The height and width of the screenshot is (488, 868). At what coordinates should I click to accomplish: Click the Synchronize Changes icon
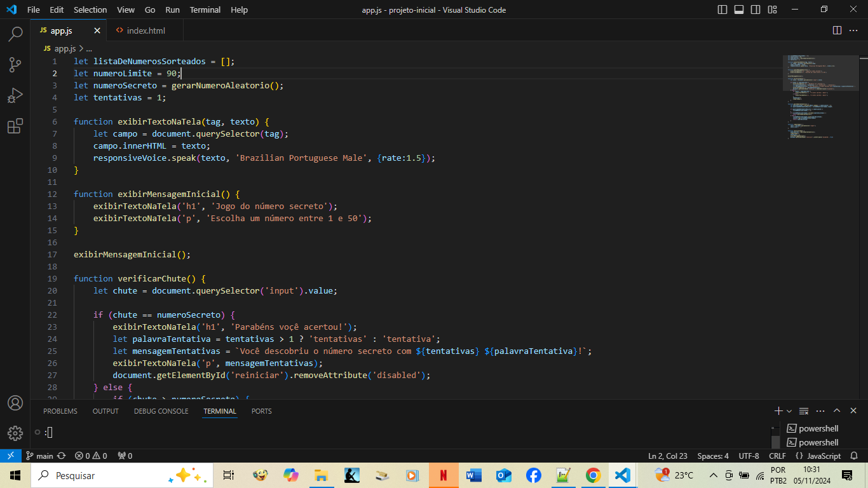62,456
